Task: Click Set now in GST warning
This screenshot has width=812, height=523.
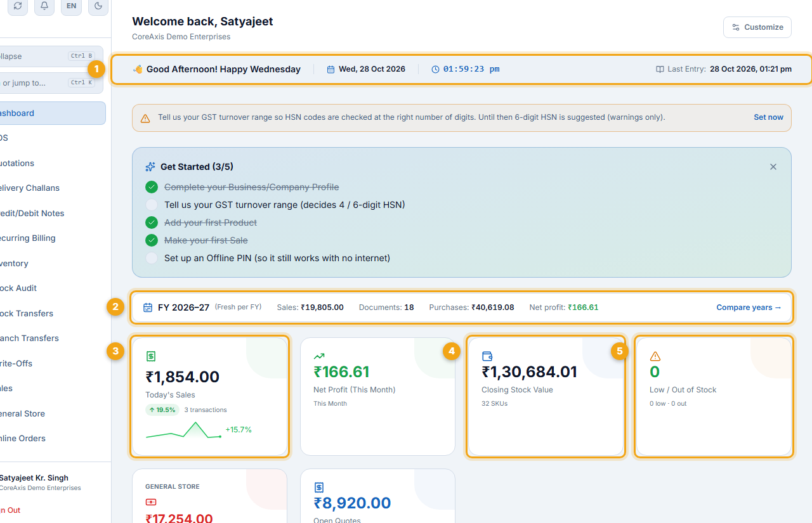Action: pos(768,117)
